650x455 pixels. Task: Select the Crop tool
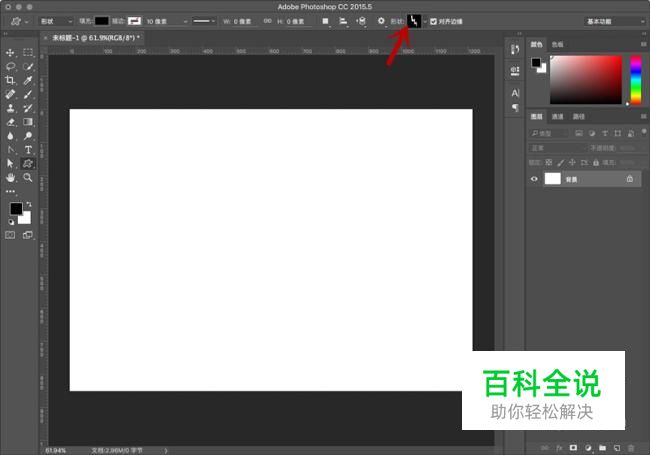[x=11, y=80]
